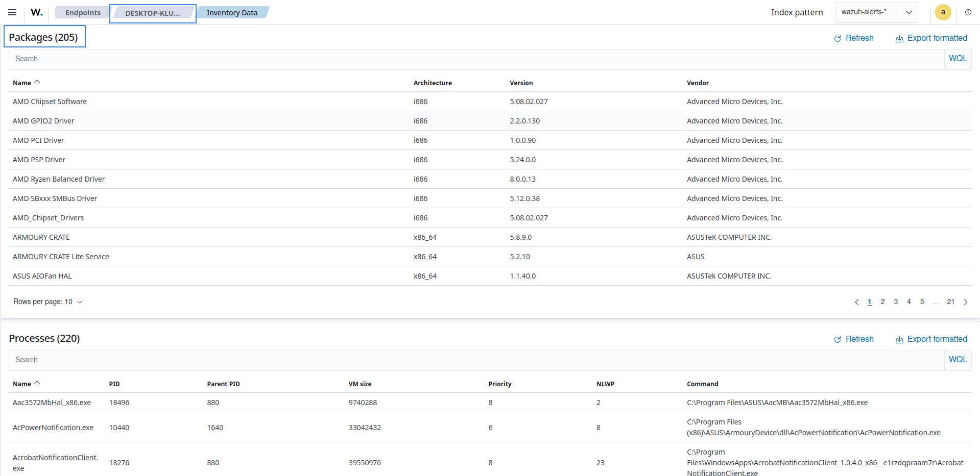
Task: Jump to Packages page 21
Action: [x=951, y=302]
